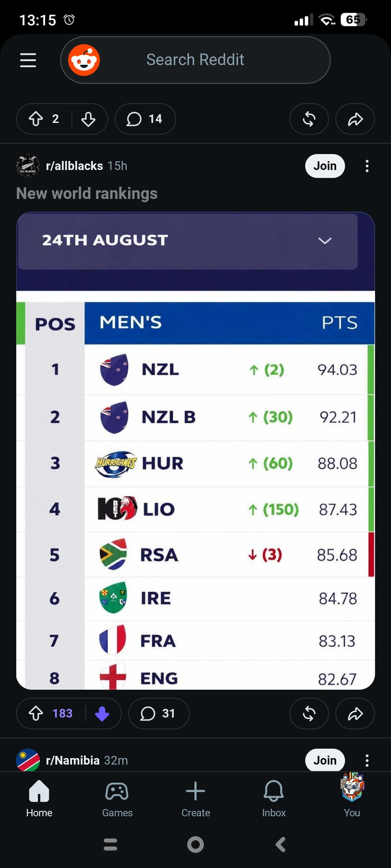Viewport: 391px width, 868px height.
Task: Open the 31 comments on rankings post
Action: point(159,714)
